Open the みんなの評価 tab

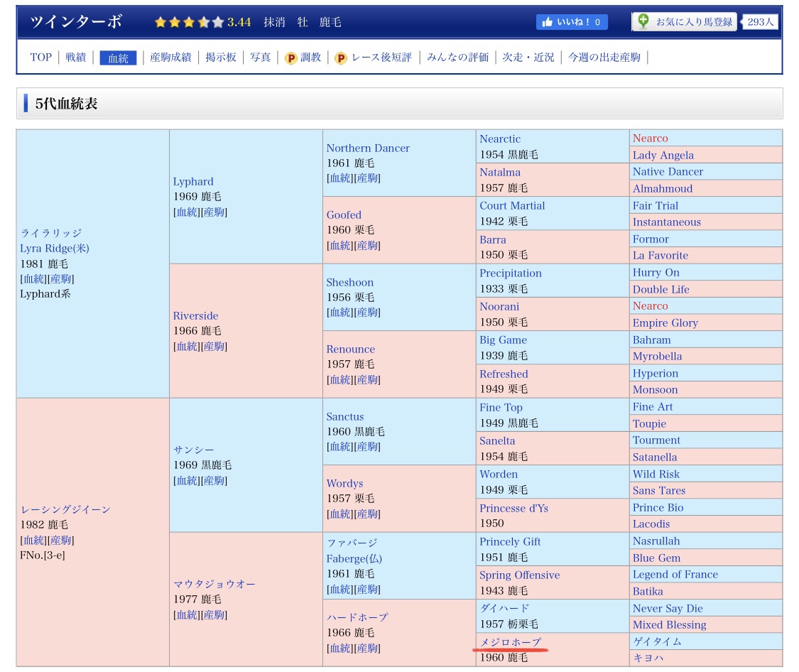click(457, 57)
